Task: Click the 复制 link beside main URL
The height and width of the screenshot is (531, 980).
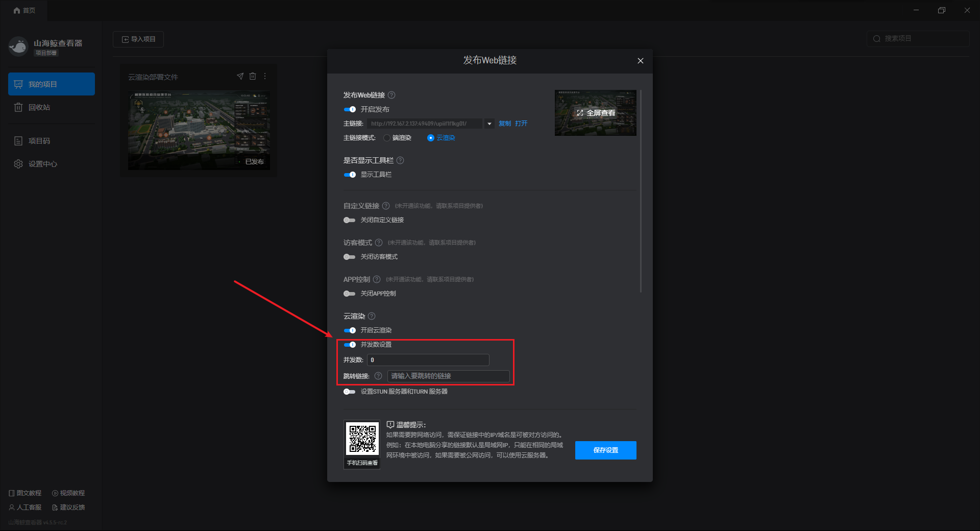Action: point(505,124)
